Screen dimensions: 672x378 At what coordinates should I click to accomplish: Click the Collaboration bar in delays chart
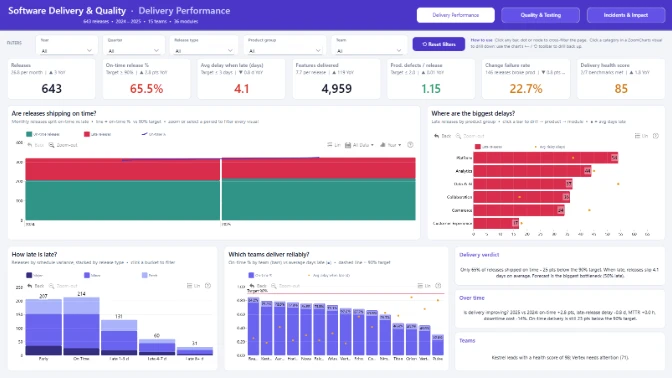(522, 197)
